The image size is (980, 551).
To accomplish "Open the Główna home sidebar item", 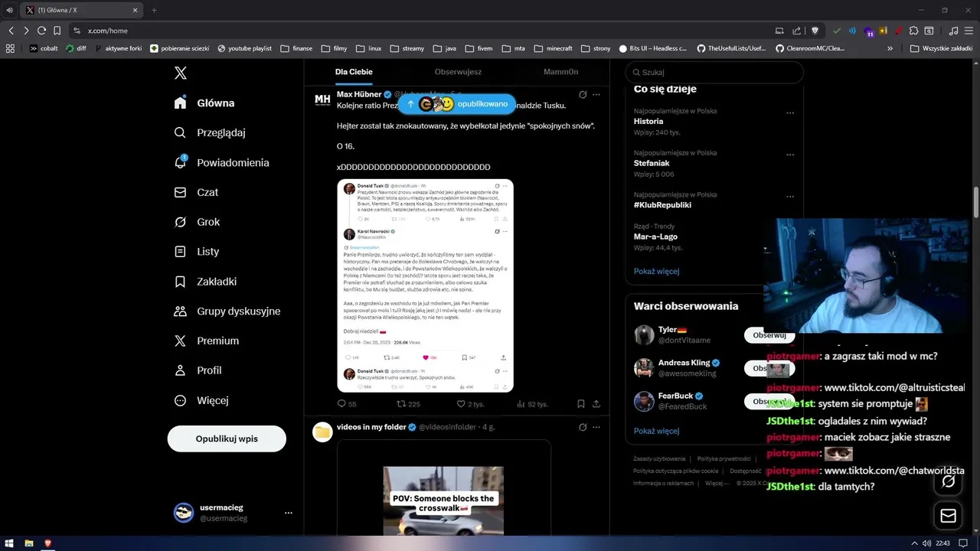I will coord(204,103).
